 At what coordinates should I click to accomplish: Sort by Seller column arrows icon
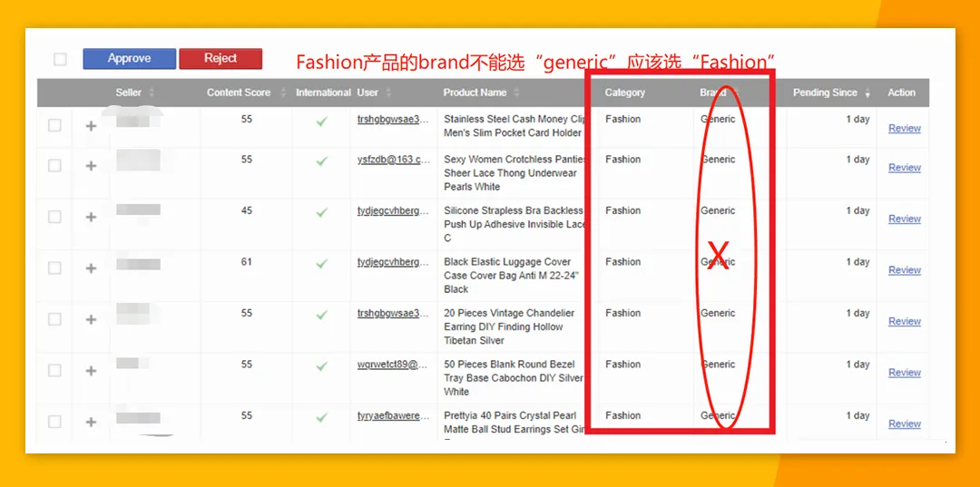(152, 93)
